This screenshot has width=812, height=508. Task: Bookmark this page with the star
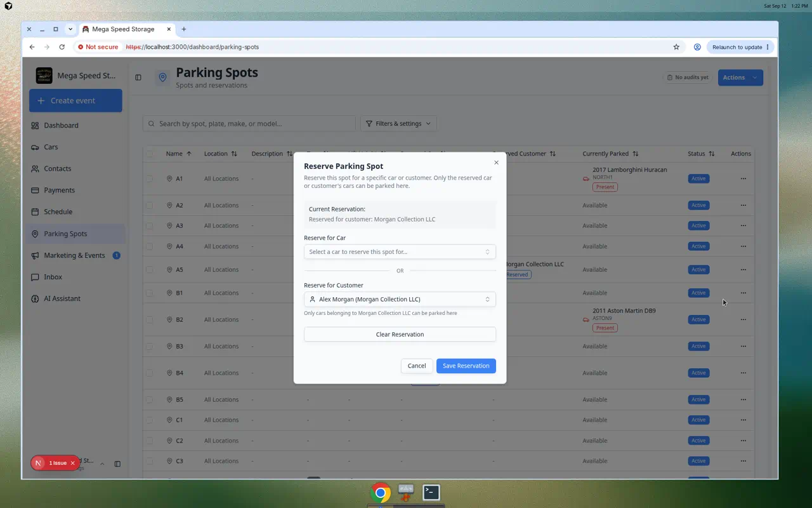676,47
